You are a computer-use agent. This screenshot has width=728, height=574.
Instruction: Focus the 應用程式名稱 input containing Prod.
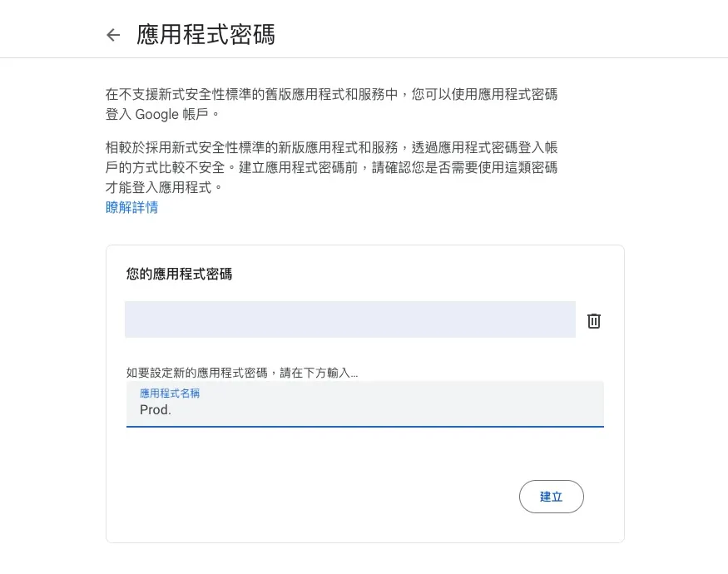[365, 403]
